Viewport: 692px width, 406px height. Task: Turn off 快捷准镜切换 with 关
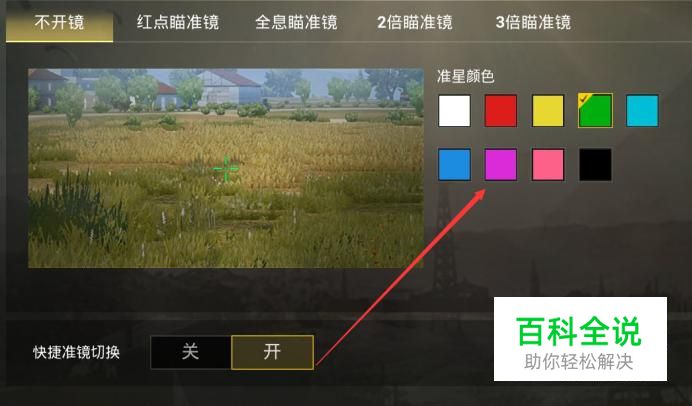point(191,352)
